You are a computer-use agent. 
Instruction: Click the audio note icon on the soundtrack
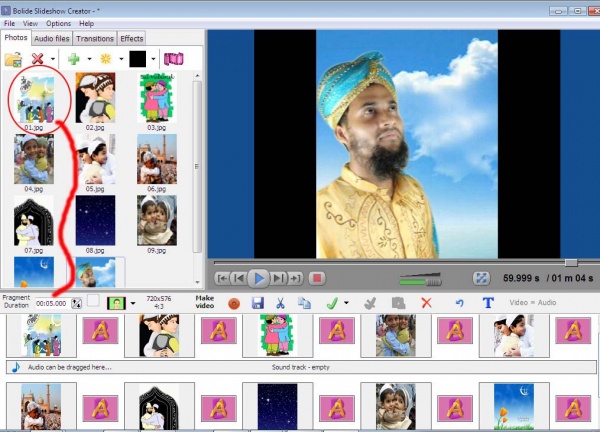tap(16, 367)
